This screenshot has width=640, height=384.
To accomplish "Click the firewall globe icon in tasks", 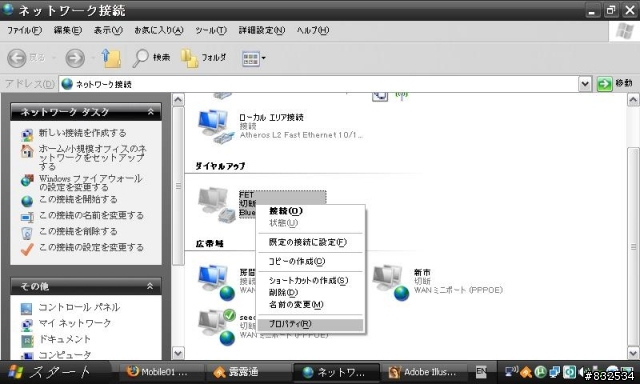I will click(27, 180).
